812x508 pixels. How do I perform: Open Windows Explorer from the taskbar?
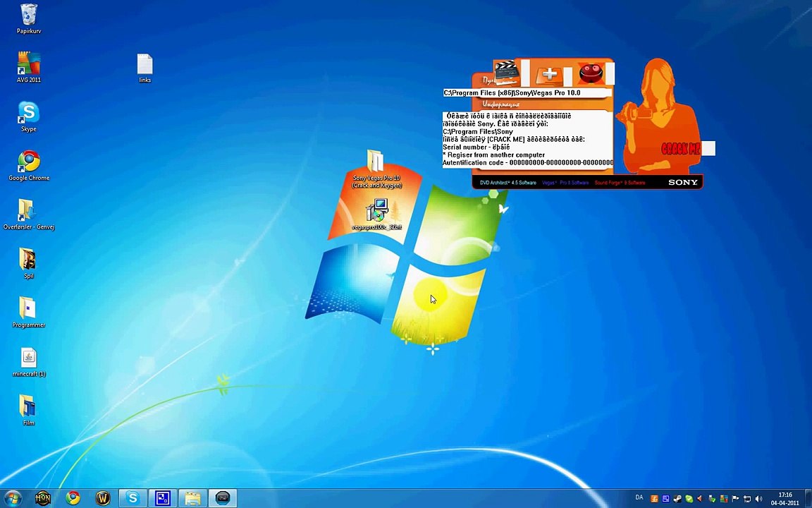(x=192, y=498)
